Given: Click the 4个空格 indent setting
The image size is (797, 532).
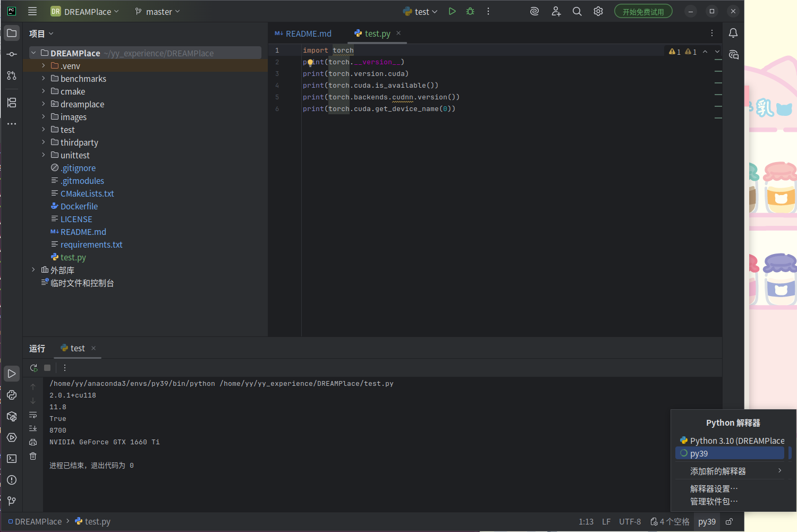Looking at the screenshot, I should [670, 522].
